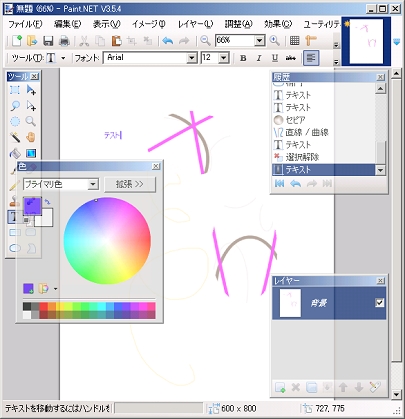Select the Pan hand tool
405x419 pixels.
(x=31, y=137)
